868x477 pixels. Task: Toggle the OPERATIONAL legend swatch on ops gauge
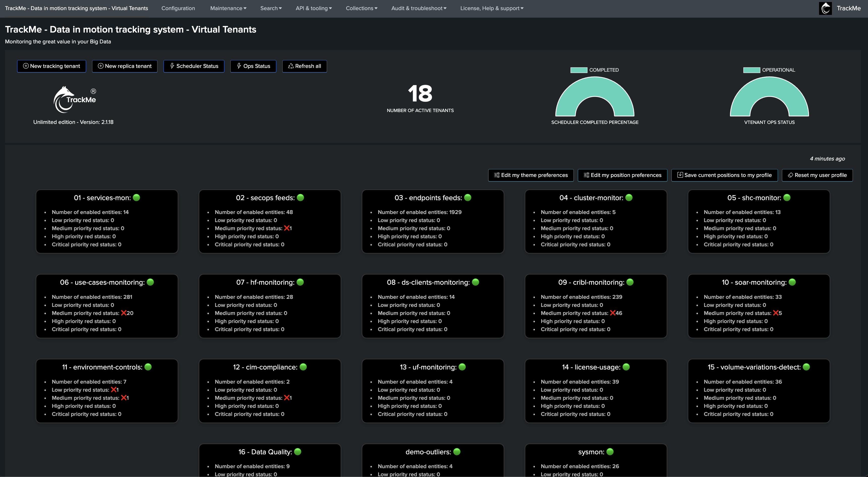point(751,70)
